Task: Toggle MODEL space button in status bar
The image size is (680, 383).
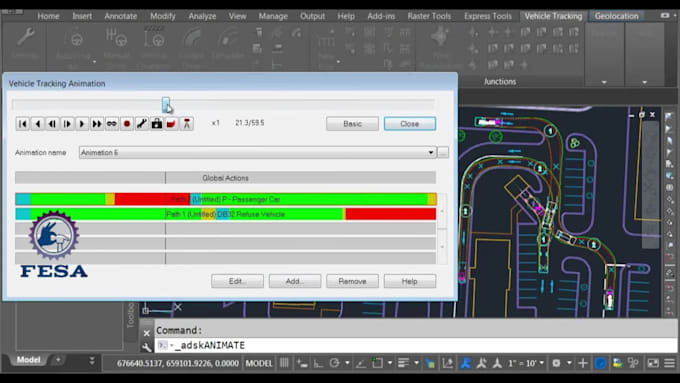Action: point(259,363)
